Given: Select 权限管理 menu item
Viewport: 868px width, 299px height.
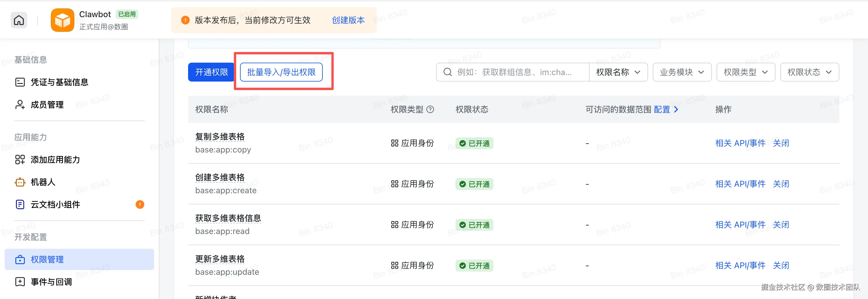Looking at the screenshot, I should coord(47,260).
